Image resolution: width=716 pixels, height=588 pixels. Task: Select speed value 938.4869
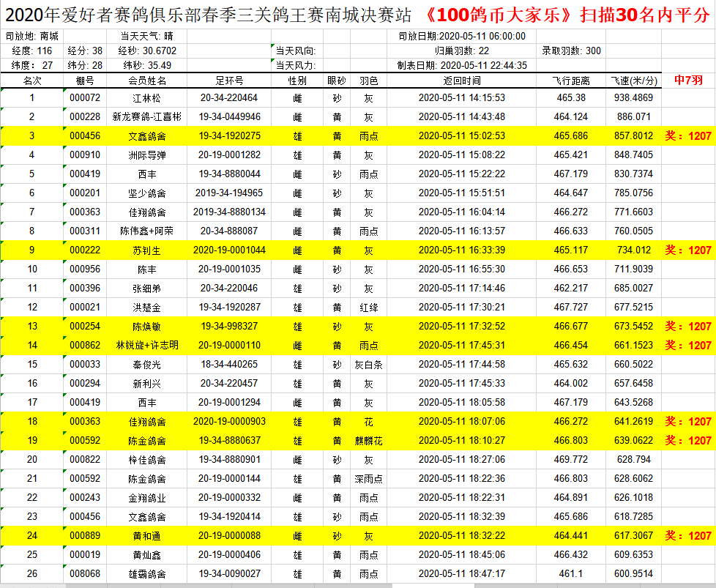[x=634, y=98]
